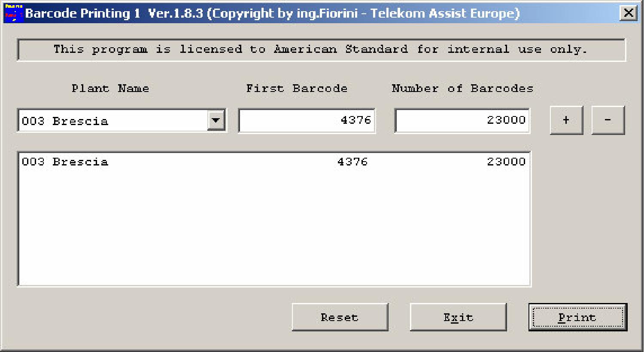Focus the First Barcode input field
The image size is (644, 352).
[307, 120]
